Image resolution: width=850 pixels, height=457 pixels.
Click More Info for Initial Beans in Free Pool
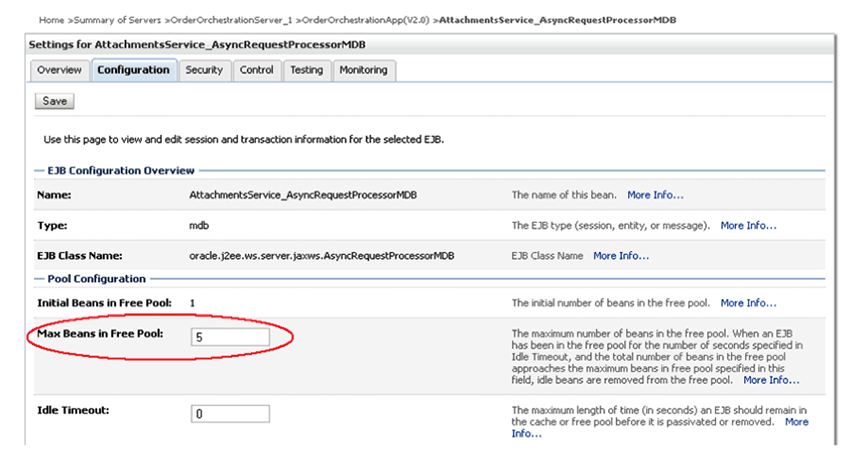[748, 302]
